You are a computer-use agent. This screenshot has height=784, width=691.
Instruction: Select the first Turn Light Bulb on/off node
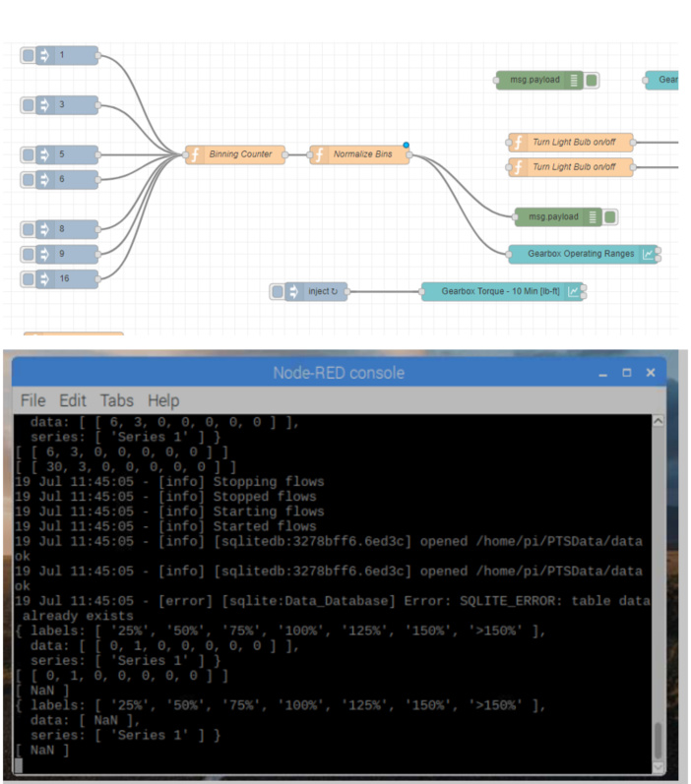pos(571,143)
